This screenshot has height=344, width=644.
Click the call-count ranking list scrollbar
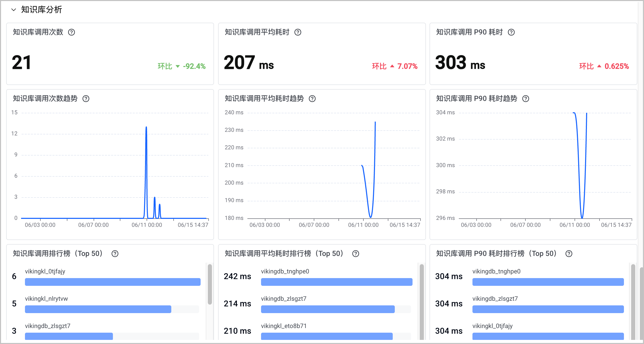point(210,284)
